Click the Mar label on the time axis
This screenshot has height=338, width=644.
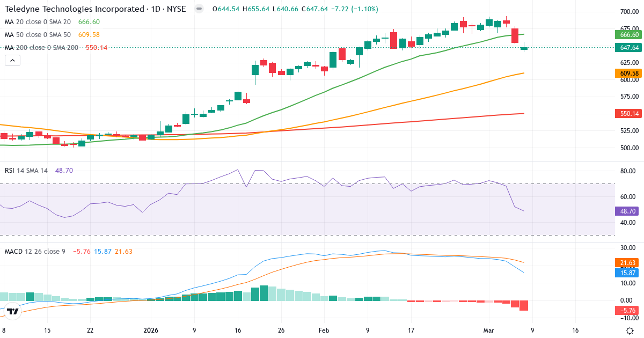pos(490,330)
